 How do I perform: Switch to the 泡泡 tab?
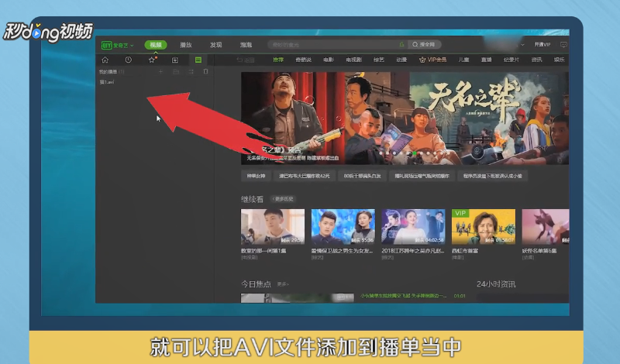click(x=246, y=45)
